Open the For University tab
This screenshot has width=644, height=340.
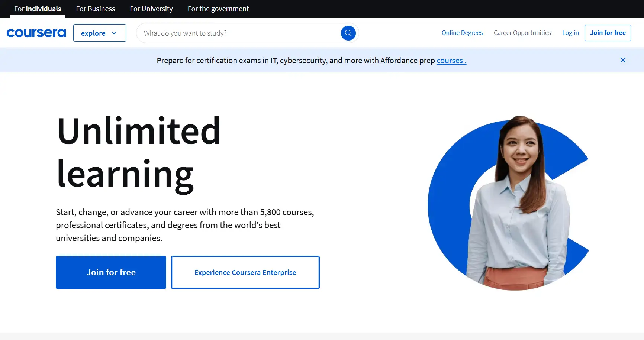pyautogui.click(x=151, y=9)
